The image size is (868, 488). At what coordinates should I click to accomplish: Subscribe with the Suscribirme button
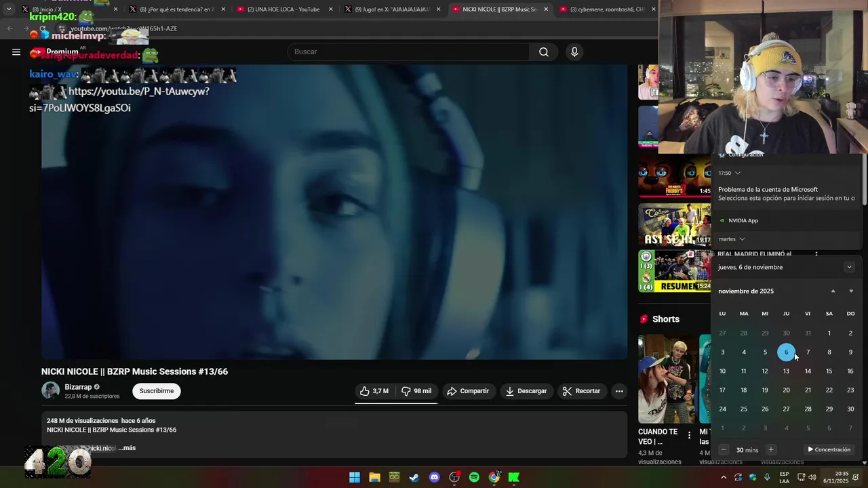click(157, 391)
